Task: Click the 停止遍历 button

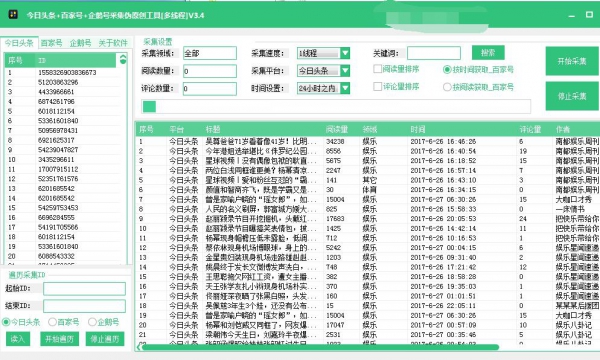Action: pyautogui.click(x=105, y=339)
